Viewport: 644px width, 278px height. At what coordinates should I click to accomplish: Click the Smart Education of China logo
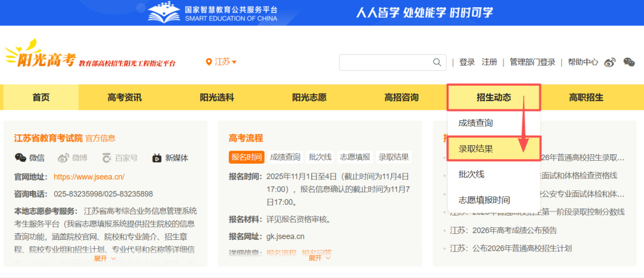click(x=213, y=13)
